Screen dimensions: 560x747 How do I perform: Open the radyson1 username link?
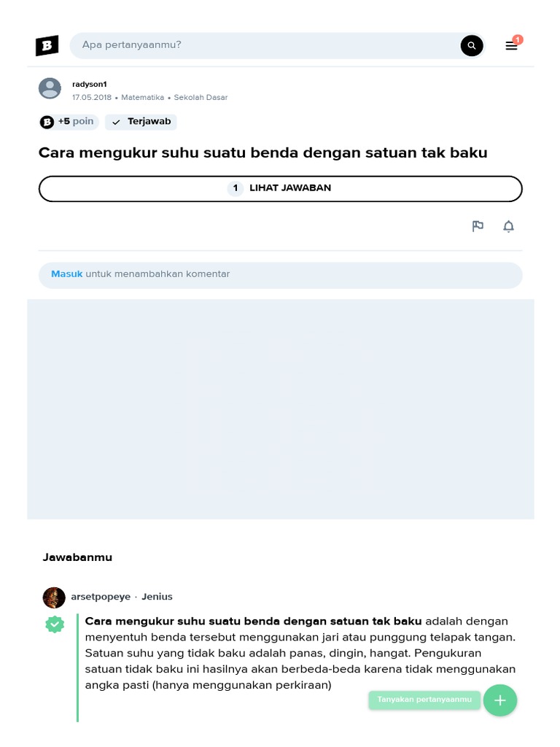(x=90, y=85)
